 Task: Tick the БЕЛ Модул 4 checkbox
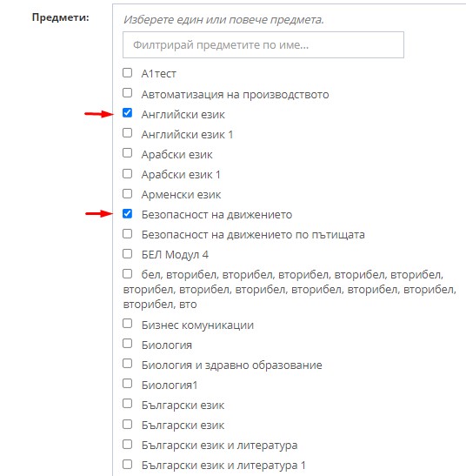coord(128,254)
